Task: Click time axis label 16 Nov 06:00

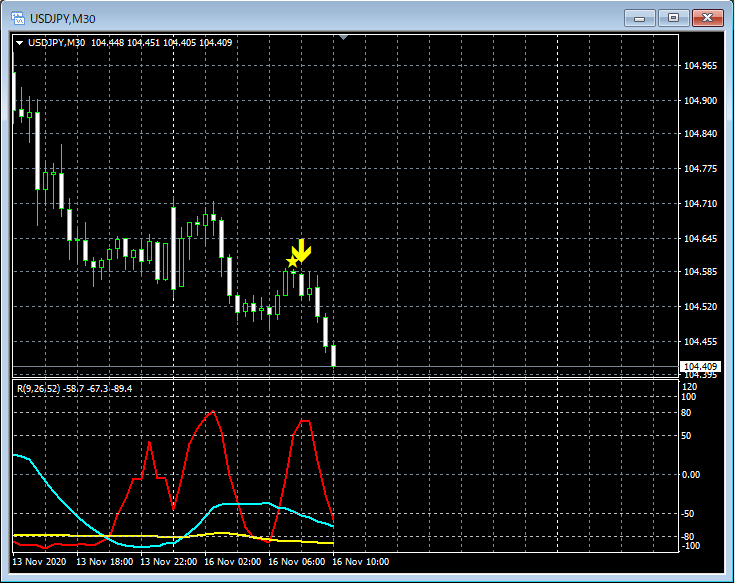Action: tap(297, 562)
